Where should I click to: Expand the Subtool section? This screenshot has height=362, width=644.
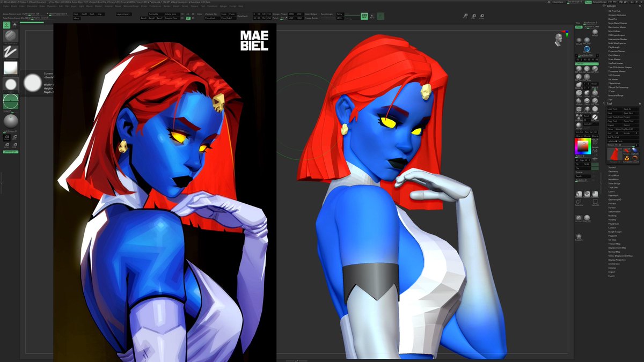[612, 167]
